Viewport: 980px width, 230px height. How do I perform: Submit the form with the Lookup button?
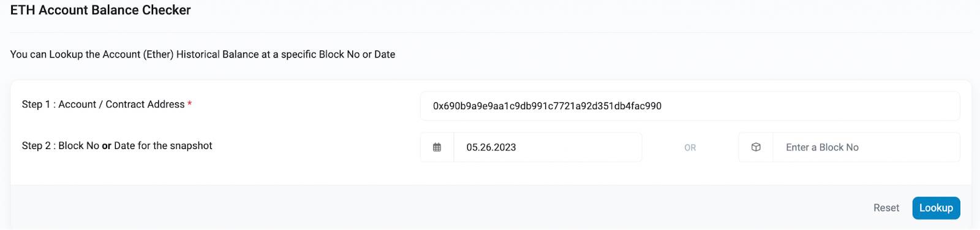coord(936,208)
